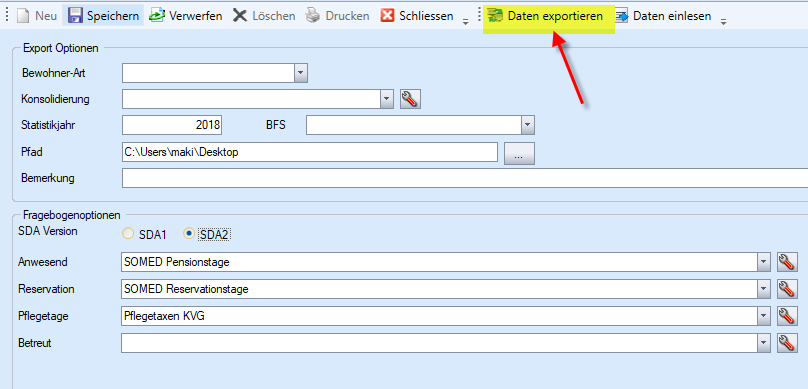Expand the Reservation dropdown list

click(x=763, y=289)
